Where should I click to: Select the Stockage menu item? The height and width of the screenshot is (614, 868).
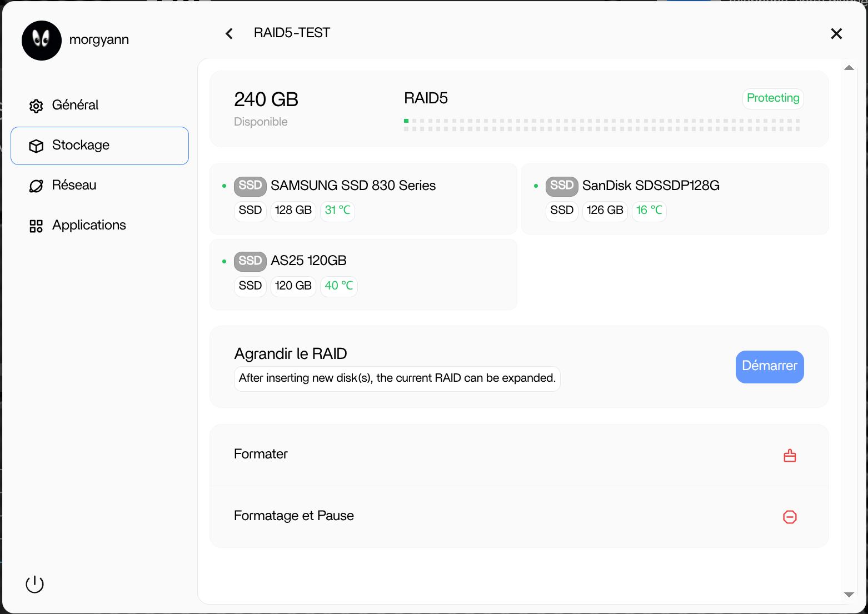[99, 146]
